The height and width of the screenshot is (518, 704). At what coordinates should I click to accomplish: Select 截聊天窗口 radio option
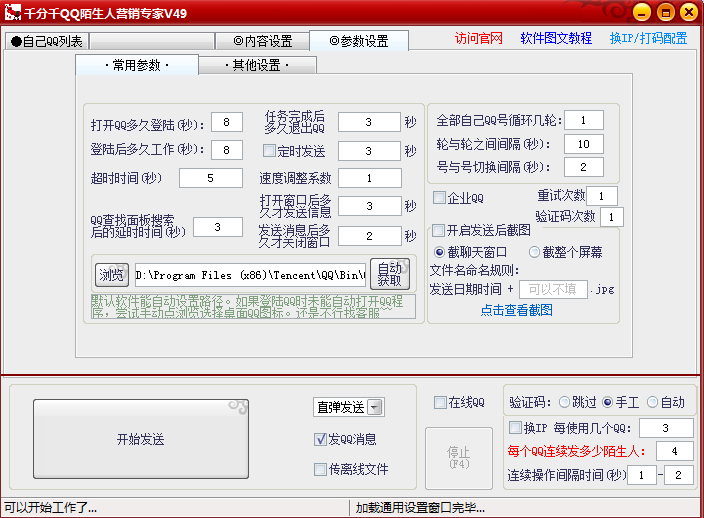click(x=440, y=252)
